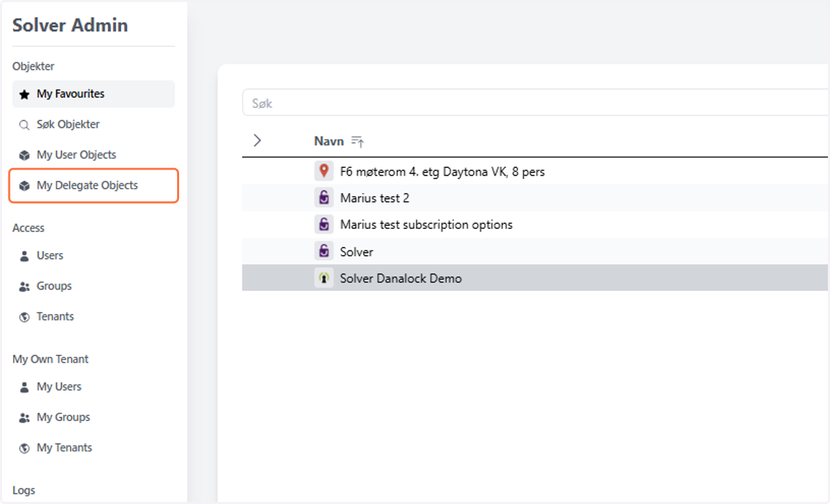Sort by the Navn column header
The image size is (830, 504).
coord(329,141)
